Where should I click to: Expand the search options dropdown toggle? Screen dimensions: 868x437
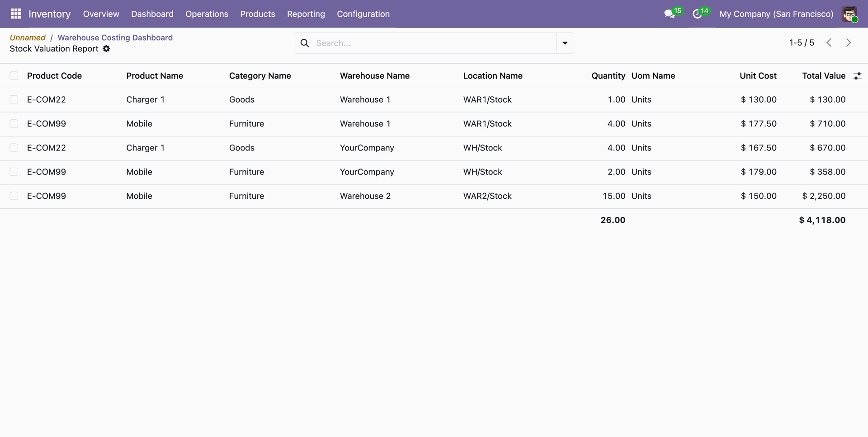565,43
